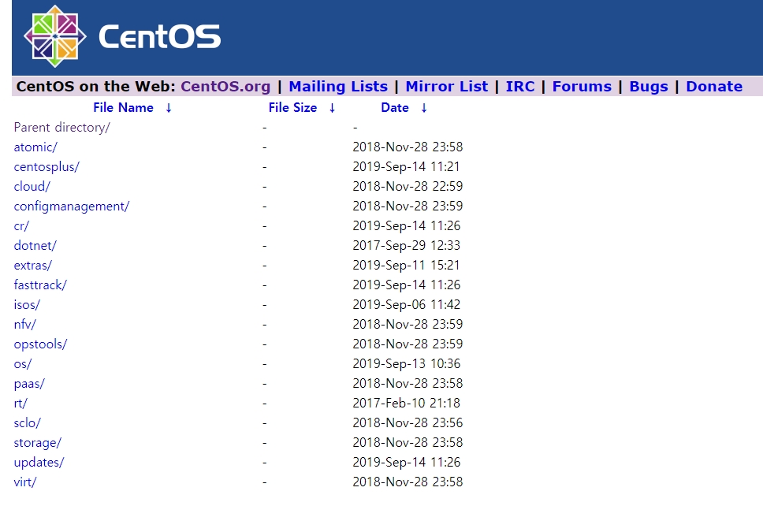The height and width of the screenshot is (532, 763).
Task: Go up to Parent directory/
Action: (61, 128)
